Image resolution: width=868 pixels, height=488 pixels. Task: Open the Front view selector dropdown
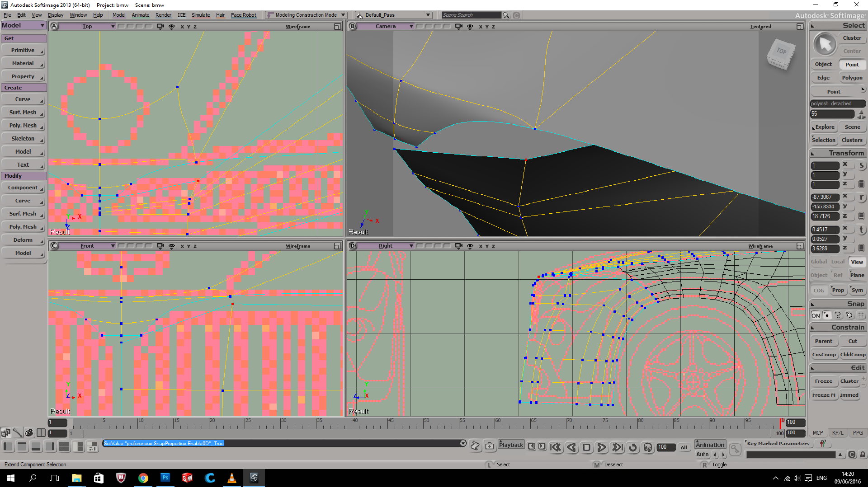point(88,246)
